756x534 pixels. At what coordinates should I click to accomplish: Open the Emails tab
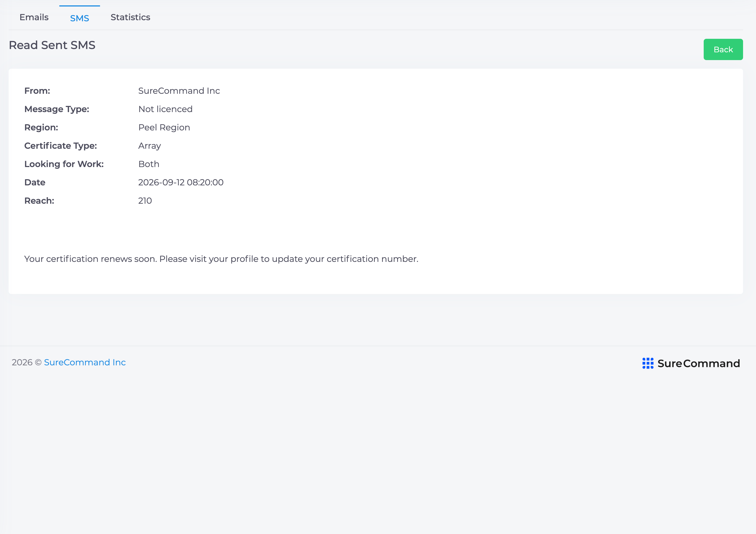point(34,17)
